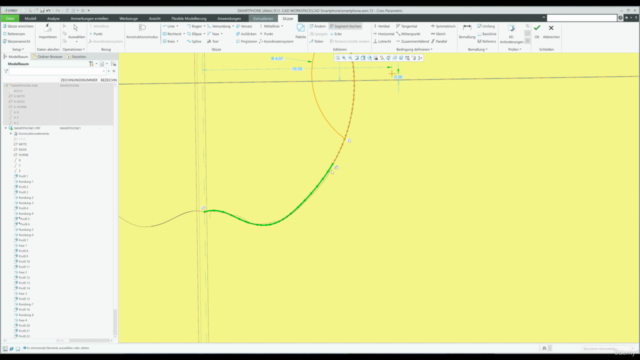Expand the Operationen group menu
The image size is (640, 360).
click(74, 49)
